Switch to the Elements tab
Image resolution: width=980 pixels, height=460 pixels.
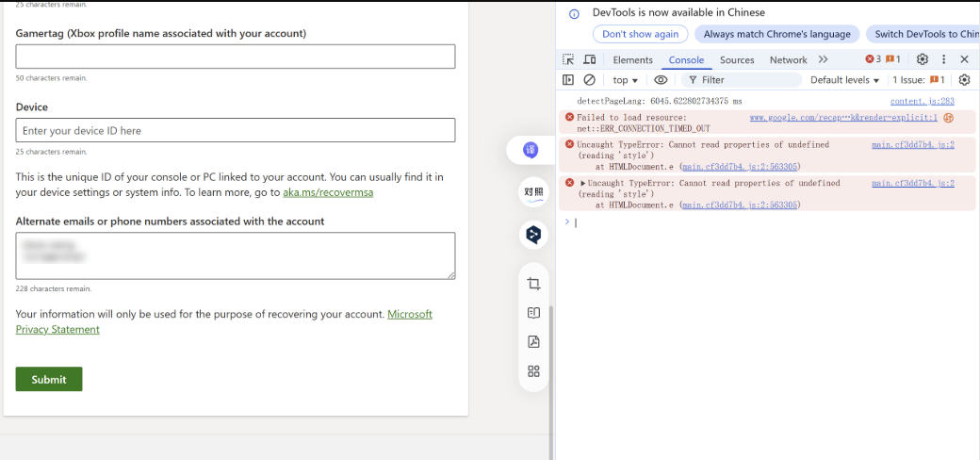point(632,60)
